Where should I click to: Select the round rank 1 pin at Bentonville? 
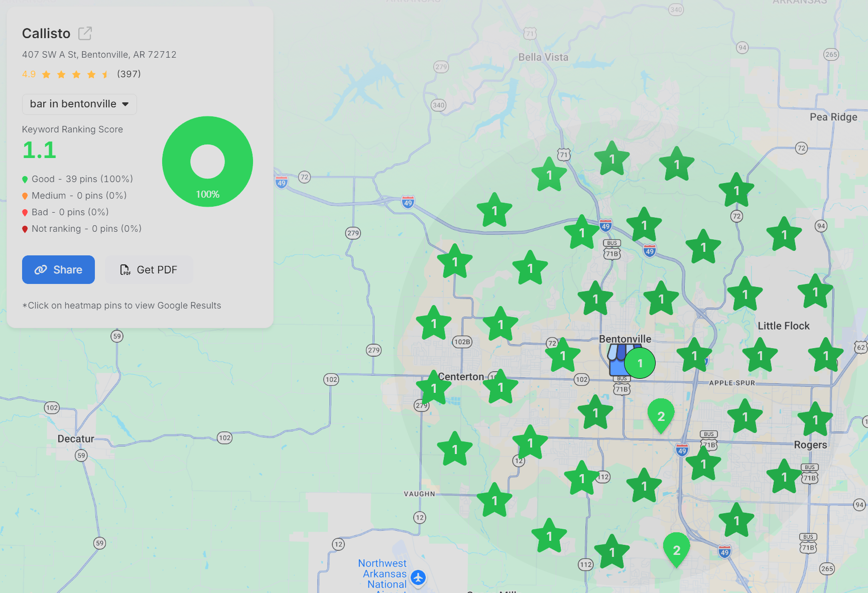pyautogui.click(x=640, y=363)
